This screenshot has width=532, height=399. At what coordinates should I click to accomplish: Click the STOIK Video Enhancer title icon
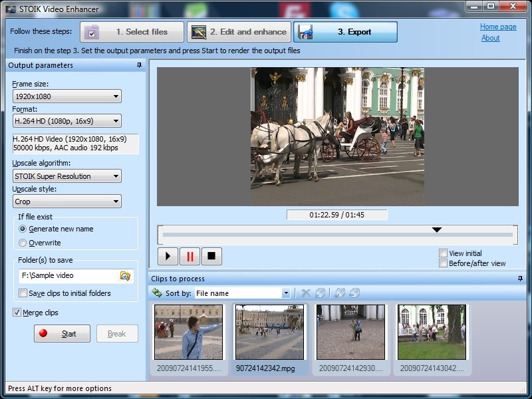tap(11, 9)
